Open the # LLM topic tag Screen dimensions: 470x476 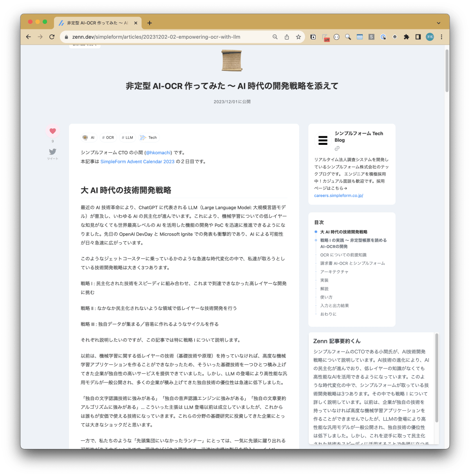click(127, 137)
